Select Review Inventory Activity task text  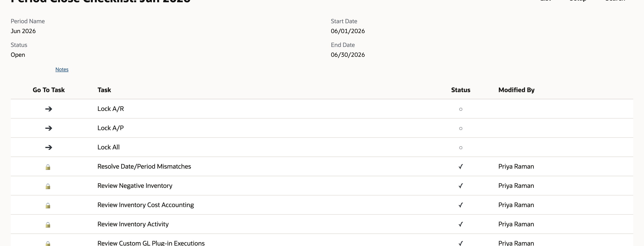(133, 224)
